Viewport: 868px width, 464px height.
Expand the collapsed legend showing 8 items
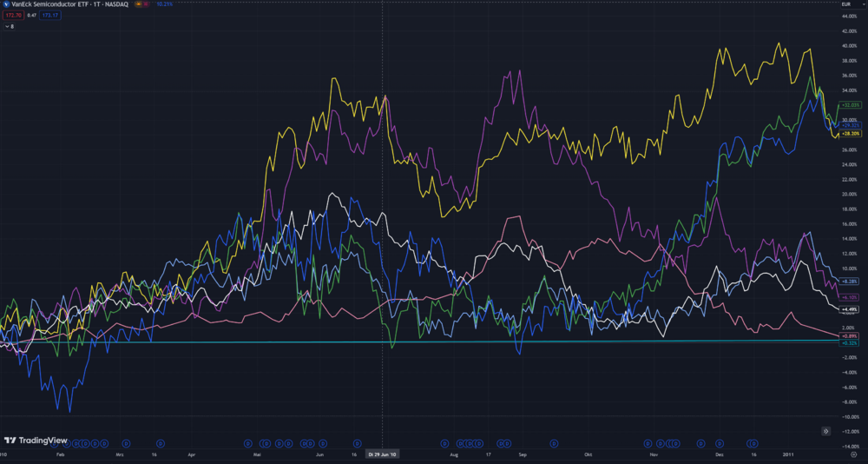pos(9,26)
